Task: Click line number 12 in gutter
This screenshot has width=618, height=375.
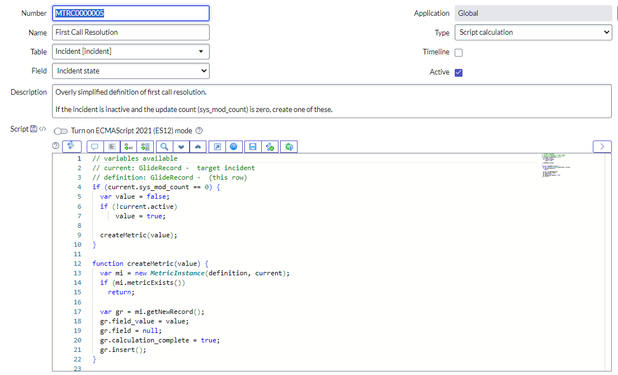Action: [x=77, y=263]
